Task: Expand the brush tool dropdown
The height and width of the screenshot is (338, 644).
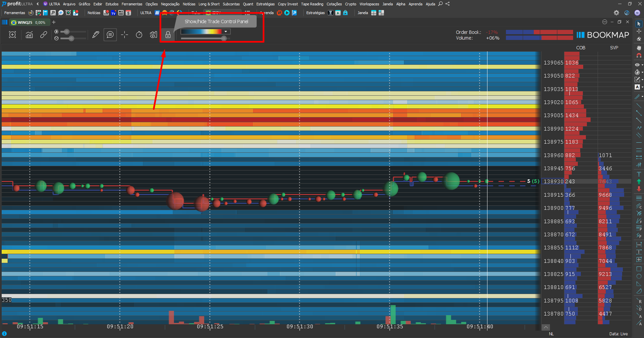Action: [x=642, y=96]
